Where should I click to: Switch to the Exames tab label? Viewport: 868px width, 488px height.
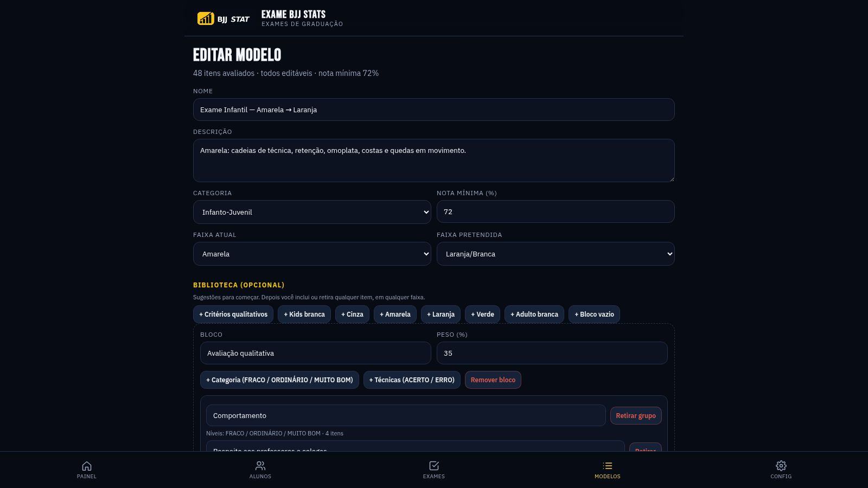(x=434, y=477)
